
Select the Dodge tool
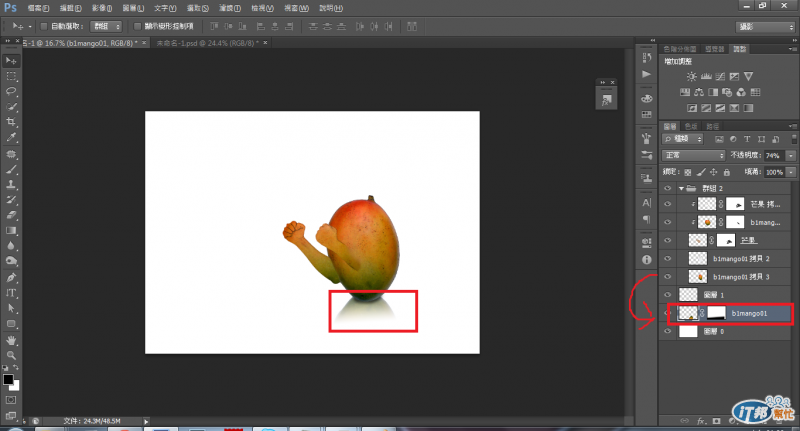coord(11,261)
